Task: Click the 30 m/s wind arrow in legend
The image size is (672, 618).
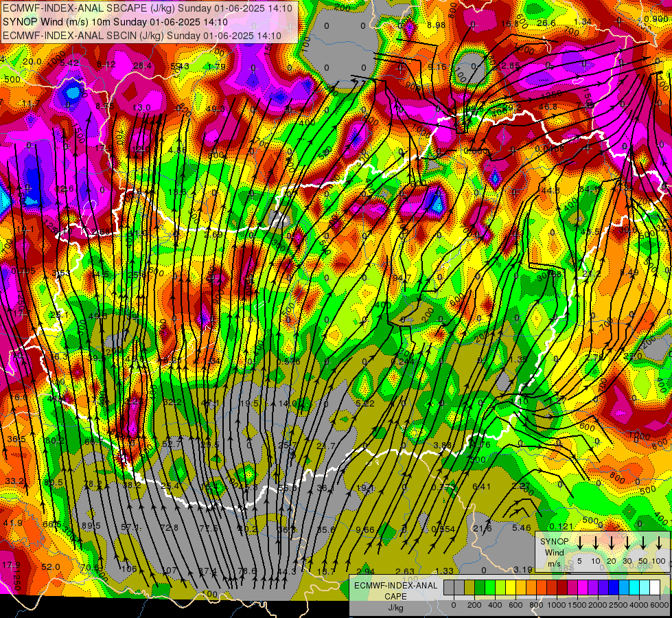Action: coord(627,543)
